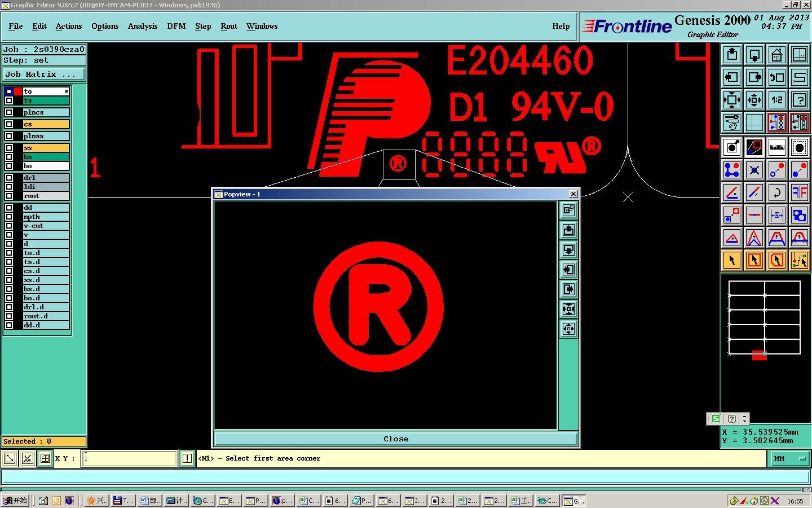The height and width of the screenshot is (508, 812).
Task: Open the Help menu
Action: click(561, 26)
